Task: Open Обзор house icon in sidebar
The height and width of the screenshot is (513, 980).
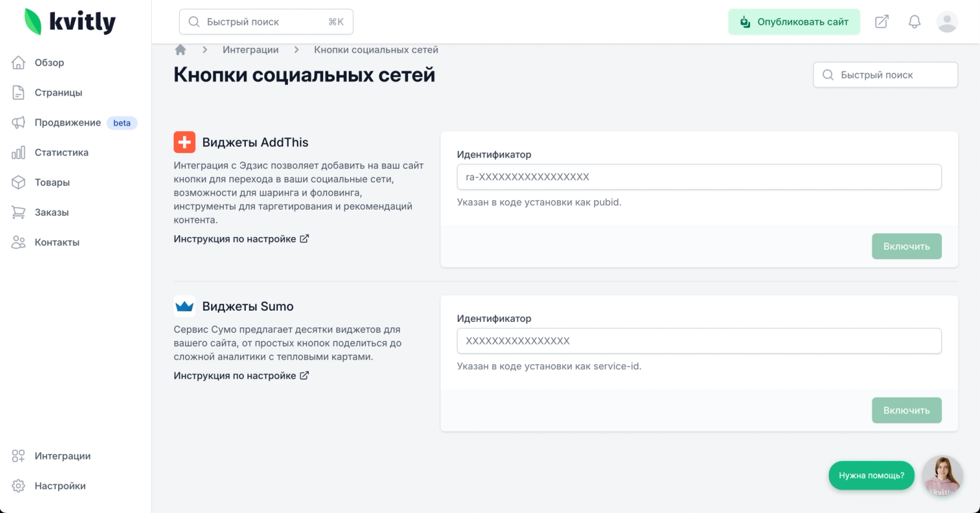Action: click(19, 63)
